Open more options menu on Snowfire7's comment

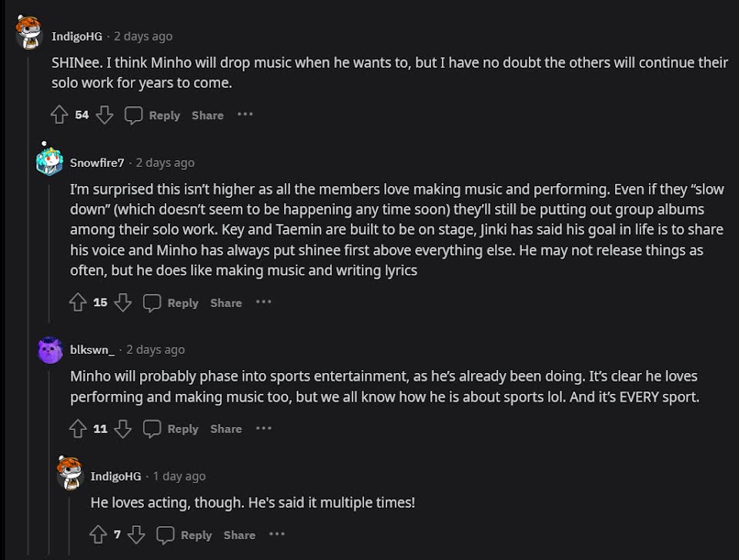[263, 302]
